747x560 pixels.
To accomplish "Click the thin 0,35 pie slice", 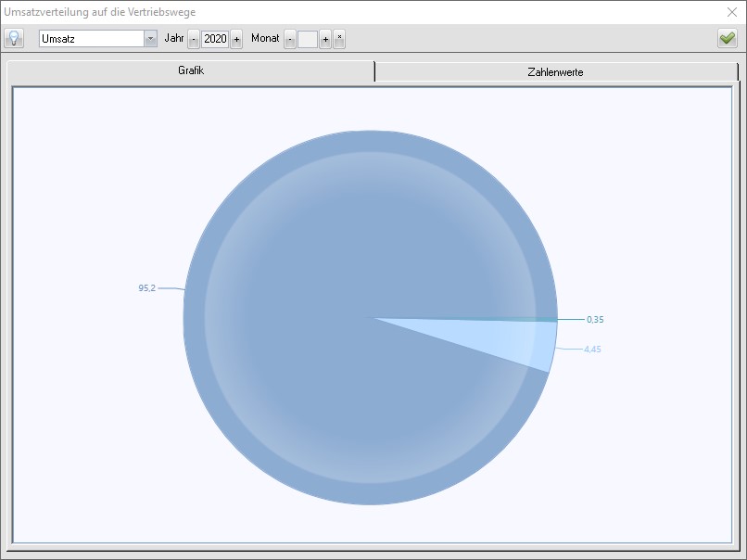I will tap(542, 320).
